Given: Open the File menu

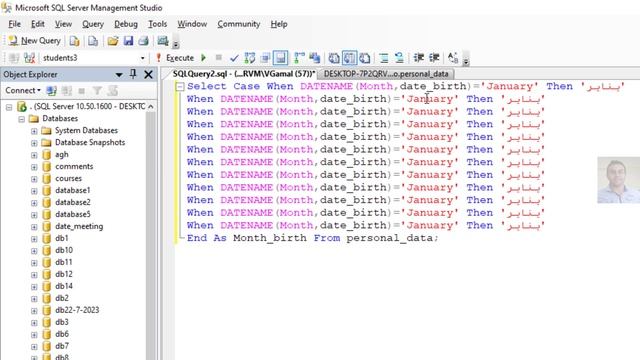Looking at the screenshot, I should point(15,24).
